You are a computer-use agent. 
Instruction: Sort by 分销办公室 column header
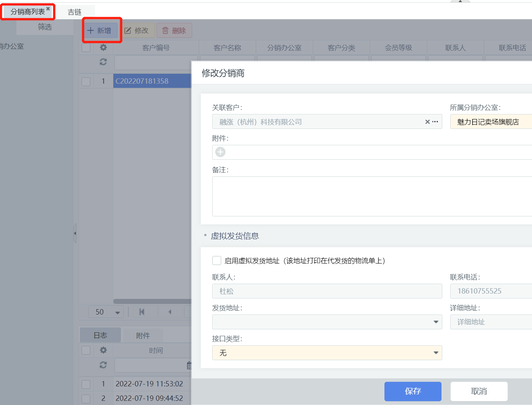pyautogui.click(x=284, y=48)
